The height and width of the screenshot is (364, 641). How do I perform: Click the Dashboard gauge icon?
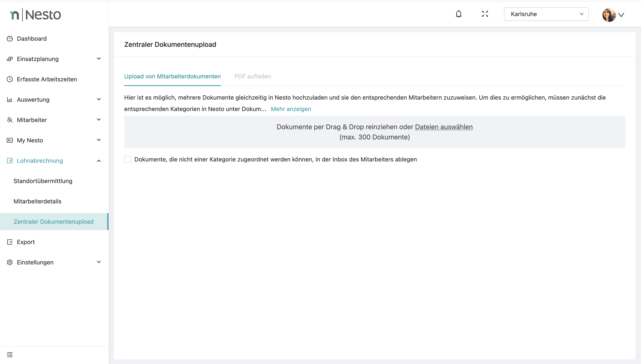pyautogui.click(x=10, y=39)
